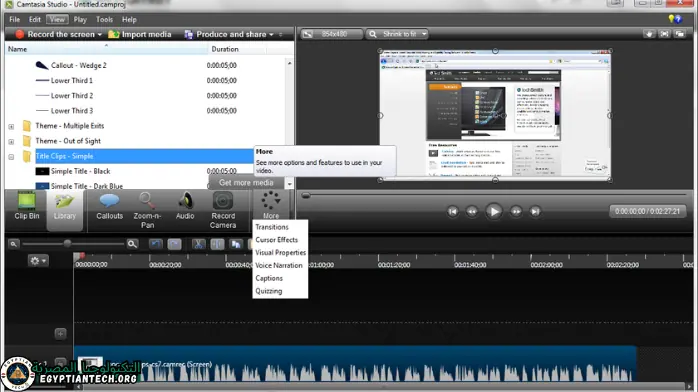Select the Lower Third 2 item
The image size is (698, 392).
pyautogui.click(x=72, y=96)
